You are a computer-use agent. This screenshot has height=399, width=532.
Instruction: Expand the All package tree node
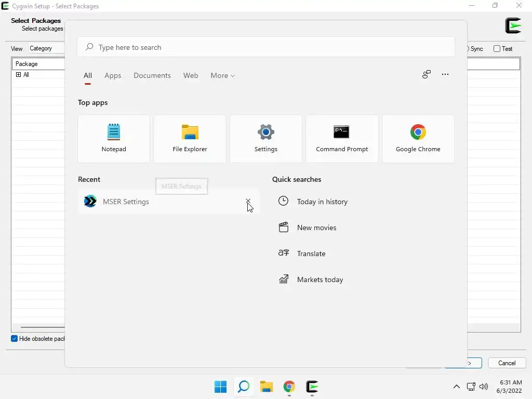18,75
